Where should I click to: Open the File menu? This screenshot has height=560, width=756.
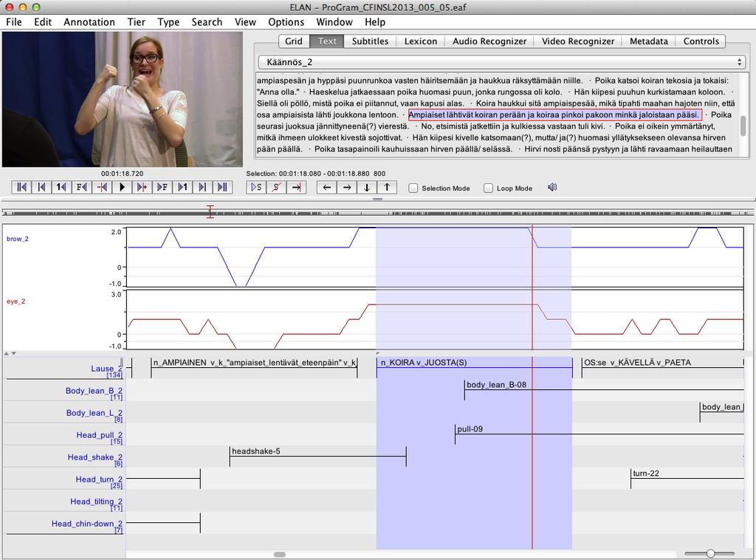(13, 21)
